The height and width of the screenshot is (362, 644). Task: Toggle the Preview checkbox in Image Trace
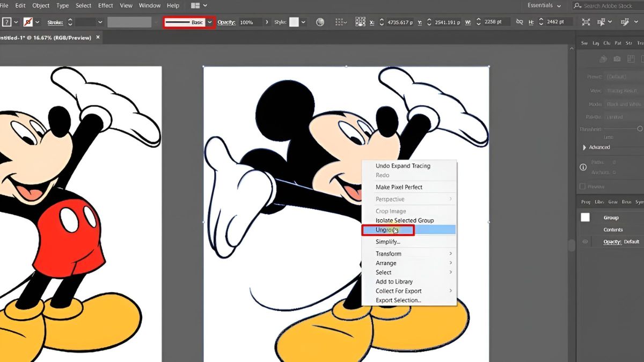coord(582,187)
